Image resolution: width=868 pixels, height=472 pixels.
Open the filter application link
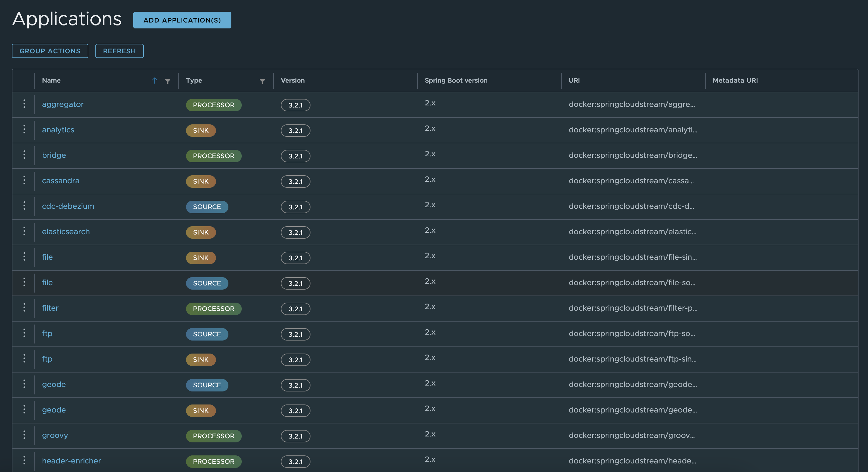[x=50, y=308]
